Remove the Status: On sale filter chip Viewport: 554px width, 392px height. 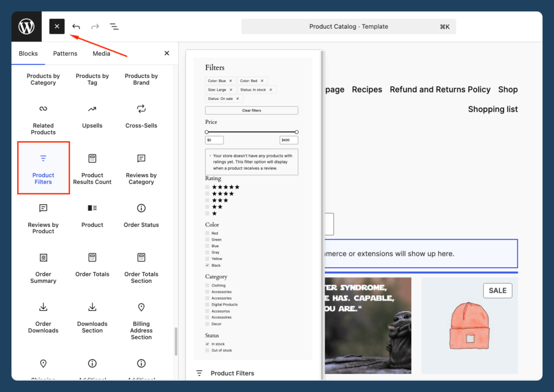(238, 98)
